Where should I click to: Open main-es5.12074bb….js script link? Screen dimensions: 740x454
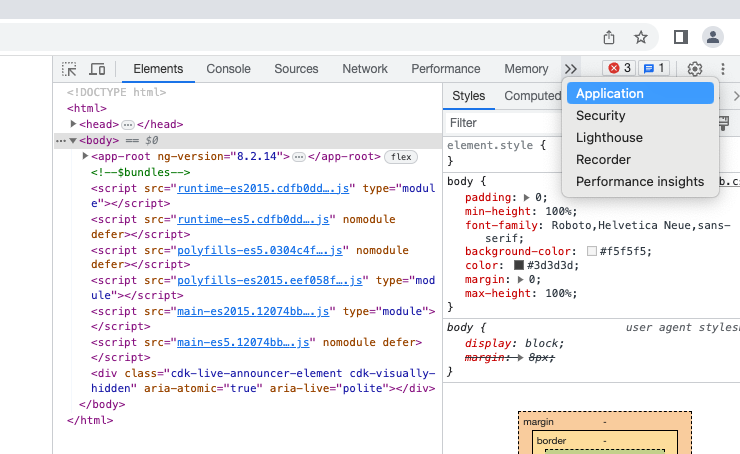click(x=243, y=342)
